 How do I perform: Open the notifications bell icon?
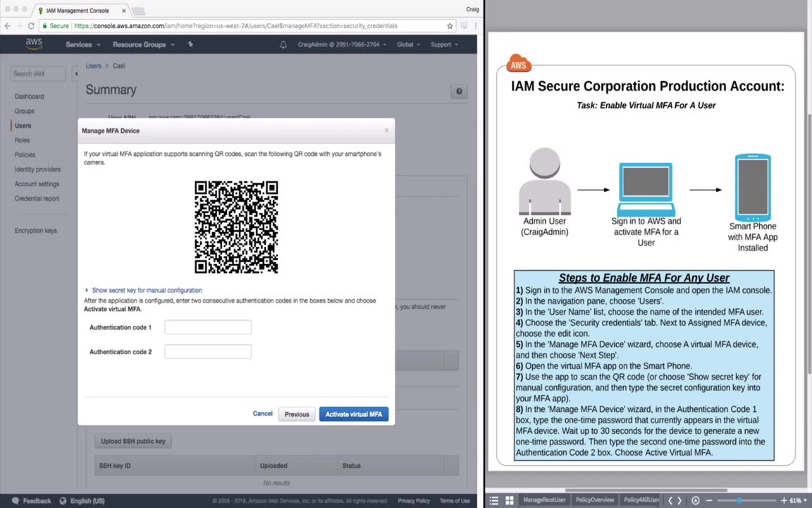283,44
